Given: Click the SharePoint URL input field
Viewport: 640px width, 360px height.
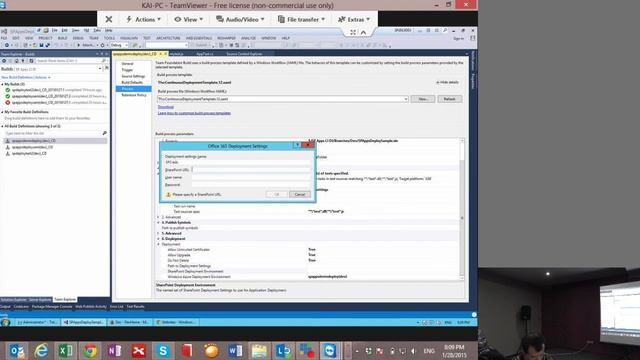Looking at the screenshot, I should tap(251, 169).
